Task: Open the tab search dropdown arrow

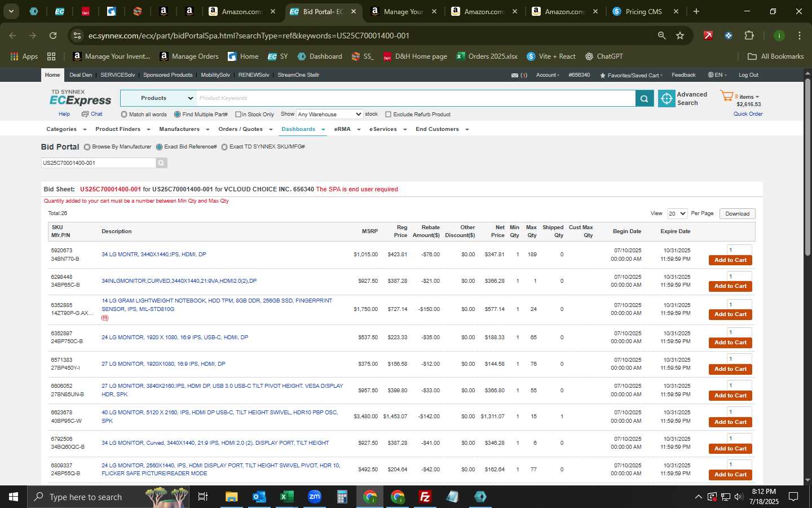Action: tap(11, 11)
